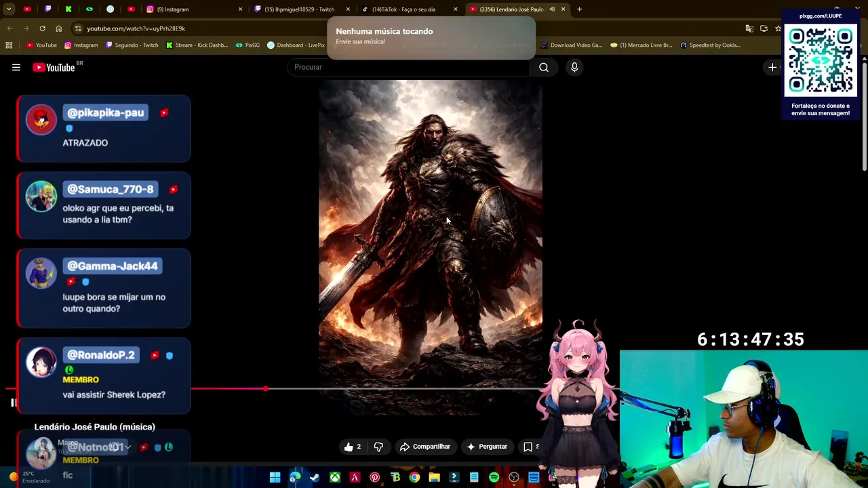This screenshot has height=488, width=868.
Task: Click the youtube.com address bar URL
Action: click(x=136, y=28)
